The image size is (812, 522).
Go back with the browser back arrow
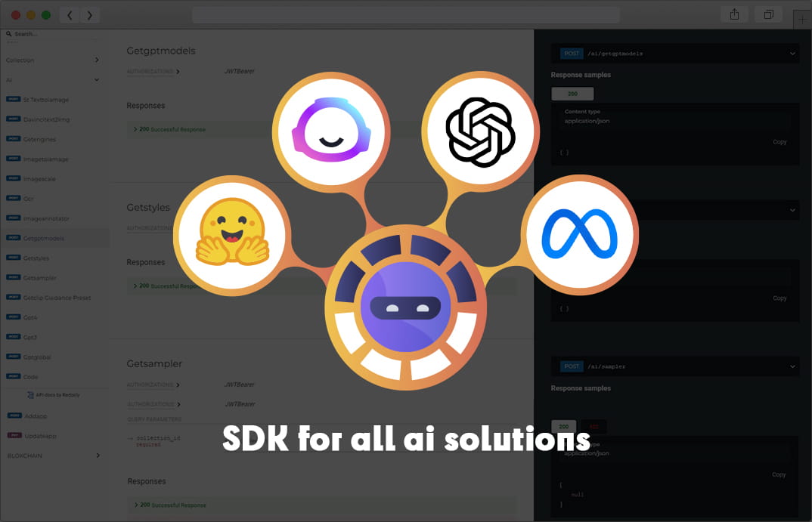tap(70, 15)
